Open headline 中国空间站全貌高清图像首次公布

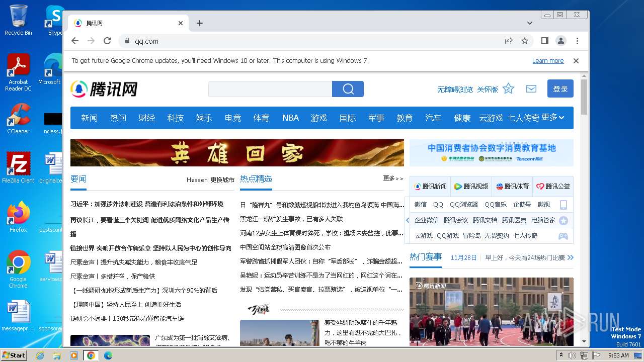(x=285, y=247)
